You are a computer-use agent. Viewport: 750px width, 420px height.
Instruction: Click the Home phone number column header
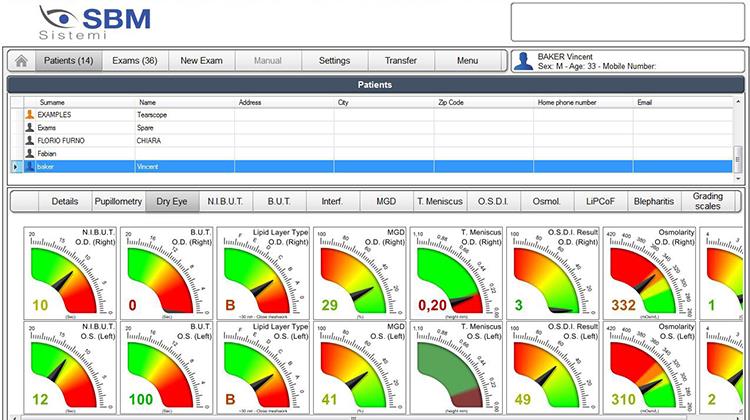583,102
